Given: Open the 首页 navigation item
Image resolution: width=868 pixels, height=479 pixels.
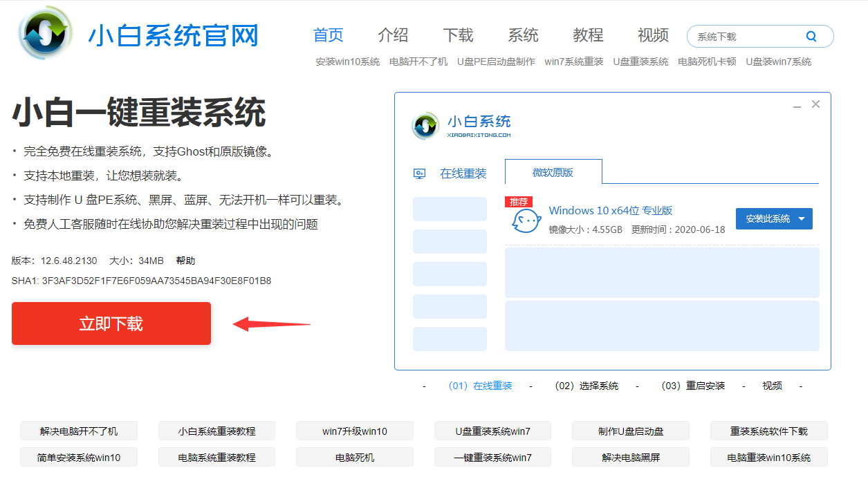Looking at the screenshot, I should tap(328, 35).
